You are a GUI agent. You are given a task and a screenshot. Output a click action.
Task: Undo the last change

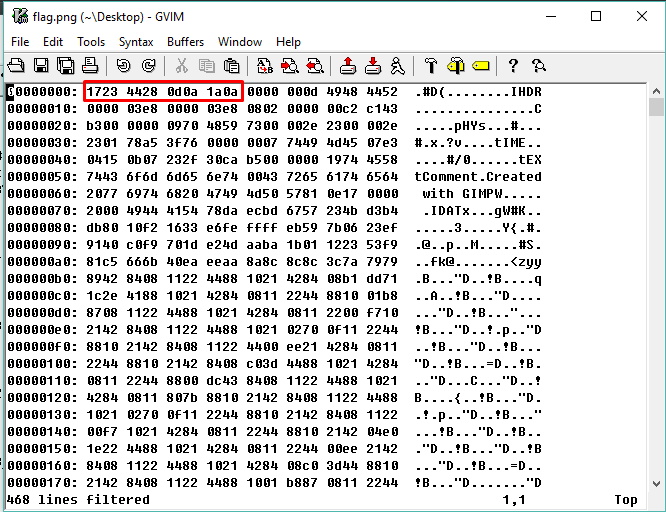pyautogui.click(x=124, y=66)
